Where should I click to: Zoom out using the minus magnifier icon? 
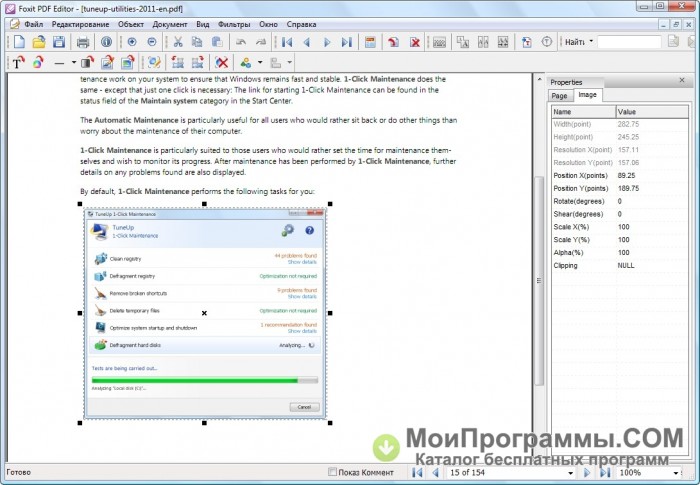pos(152,42)
